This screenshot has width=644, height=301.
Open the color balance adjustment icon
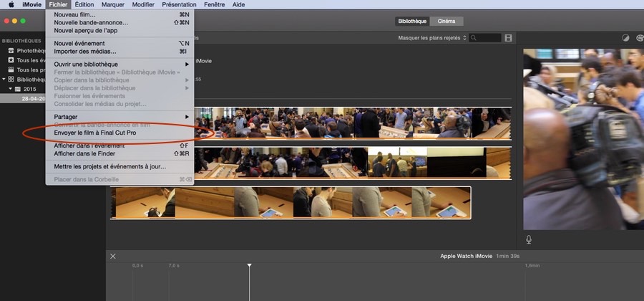(625, 38)
